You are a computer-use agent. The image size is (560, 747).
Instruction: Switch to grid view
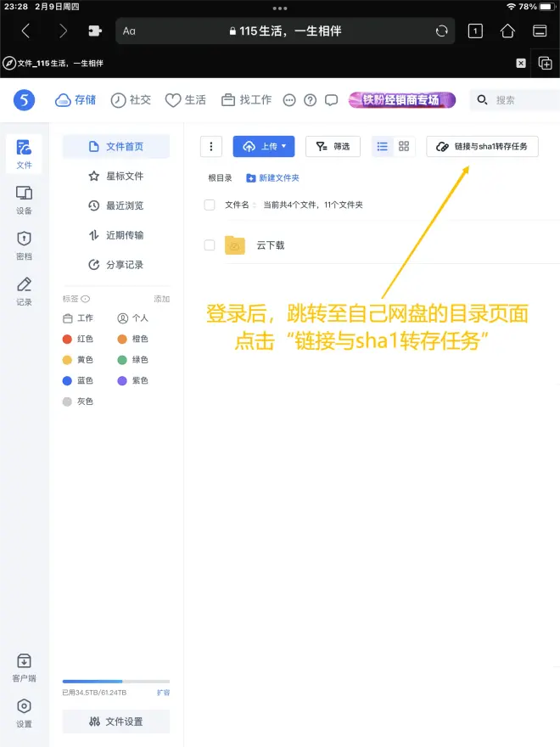point(404,146)
